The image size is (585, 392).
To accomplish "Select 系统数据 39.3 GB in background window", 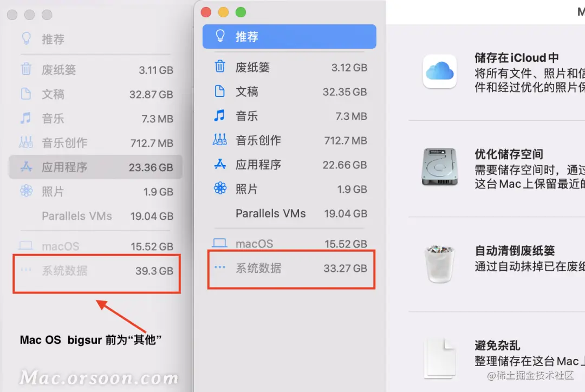I will click(x=96, y=271).
